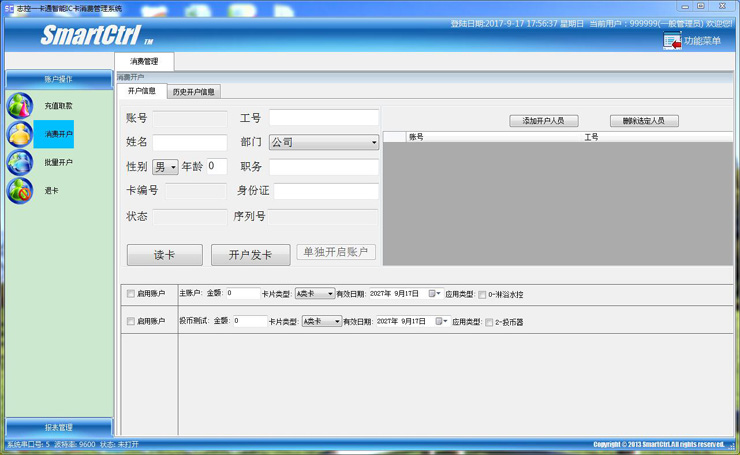Expand the 报表管理 sidebar section
This screenshot has height=455, width=740.
pyautogui.click(x=58, y=428)
